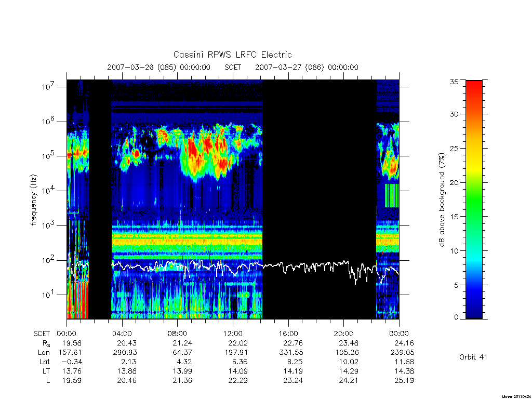Click the 12:00 time axis label

(233, 334)
